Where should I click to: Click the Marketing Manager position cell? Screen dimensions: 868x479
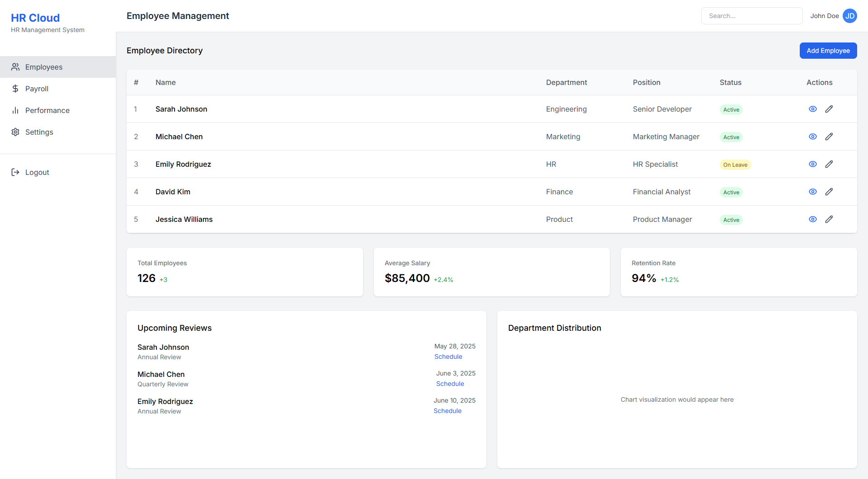coord(666,136)
